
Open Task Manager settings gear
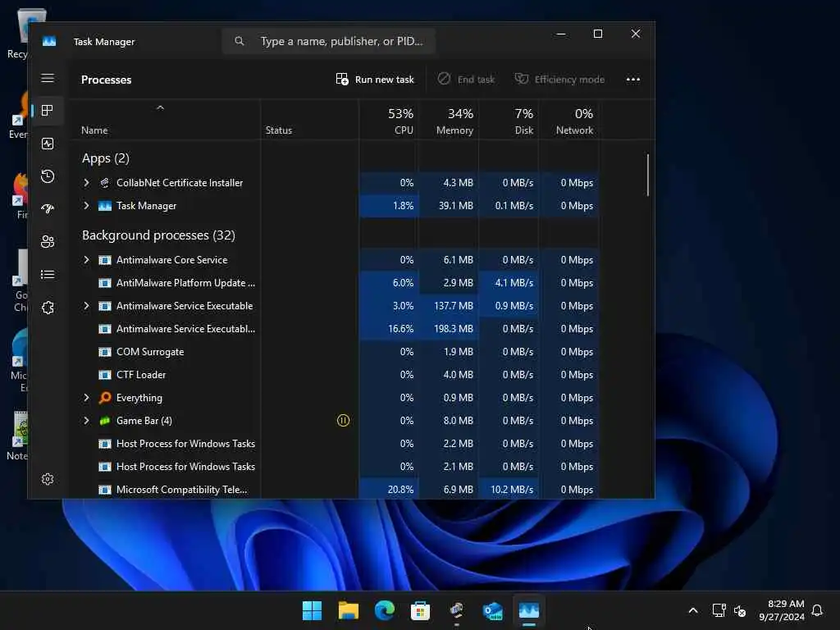click(48, 479)
